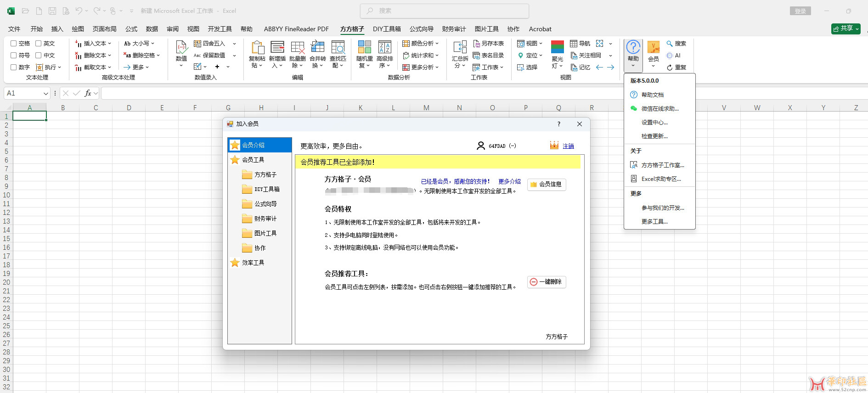Open the 财务审计 ribbon tab
The height and width of the screenshot is (393, 868).
click(x=454, y=29)
